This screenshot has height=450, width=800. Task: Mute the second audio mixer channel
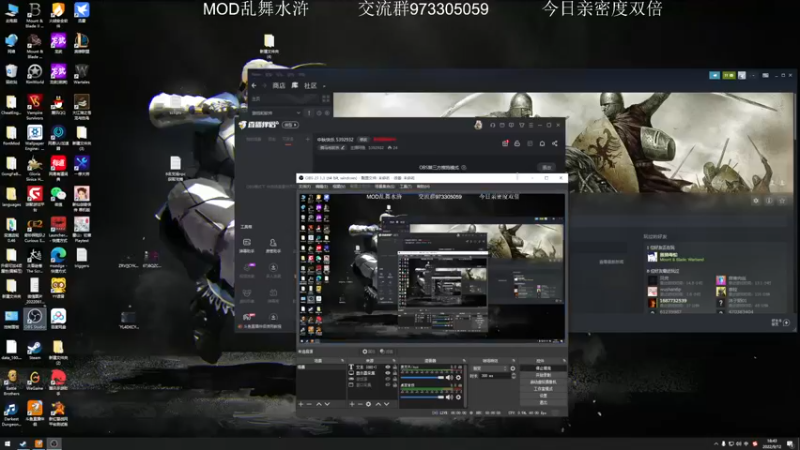[x=449, y=397]
